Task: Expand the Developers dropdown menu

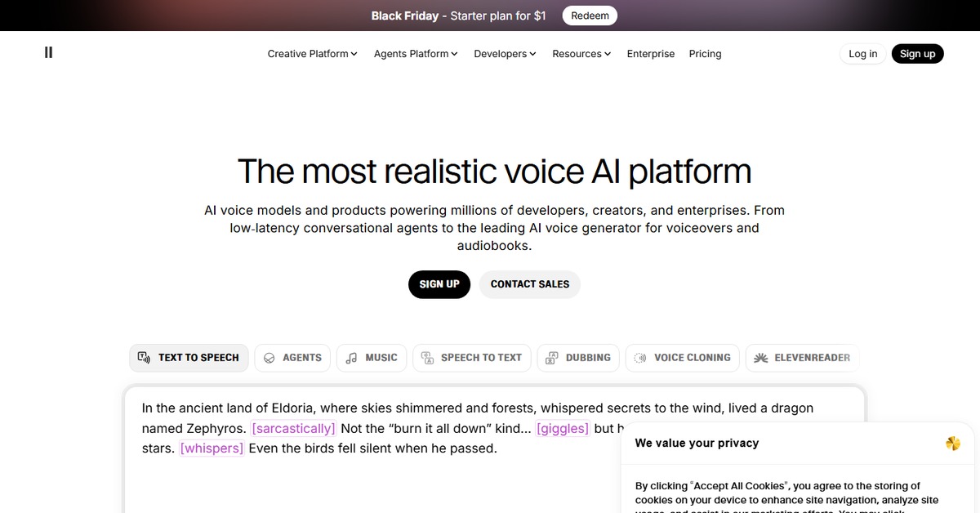Action: coord(505,54)
